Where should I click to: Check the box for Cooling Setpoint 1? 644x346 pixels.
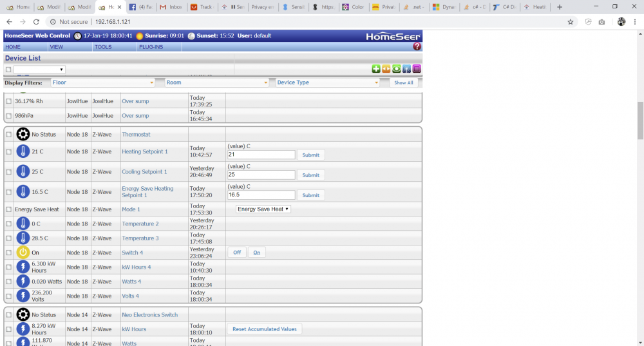point(9,172)
